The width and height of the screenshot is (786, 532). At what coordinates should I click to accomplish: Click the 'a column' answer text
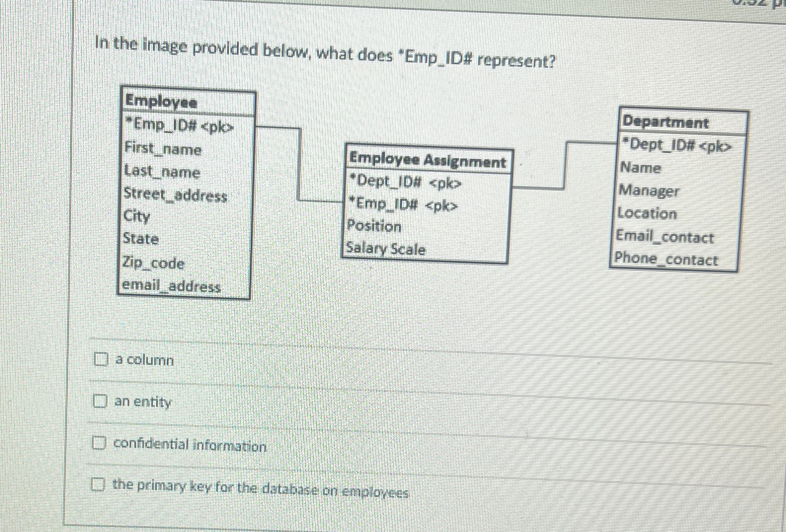(145, 360)
